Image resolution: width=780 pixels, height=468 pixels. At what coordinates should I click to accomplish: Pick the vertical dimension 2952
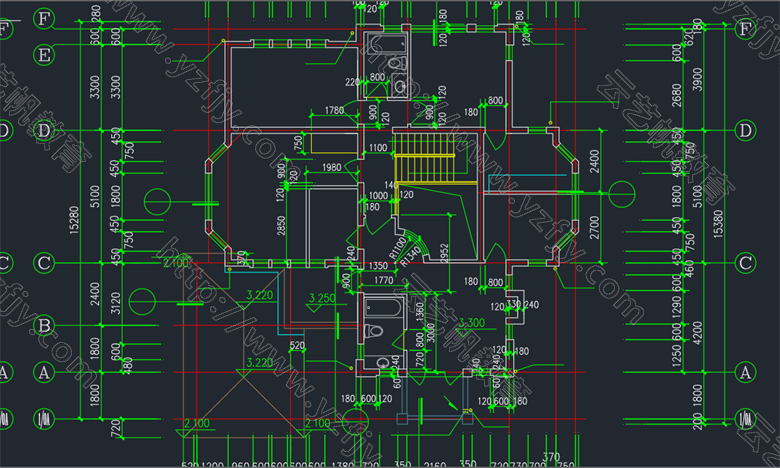445,253
